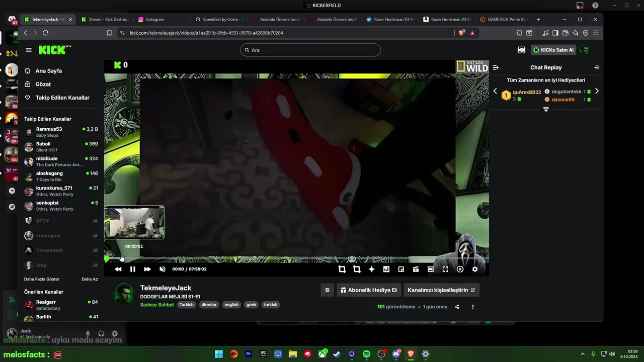Image resolution: width=644 pixels, height=362 pixels.
Task: Reload the page in the browser
Action: (x=45, y=33)
